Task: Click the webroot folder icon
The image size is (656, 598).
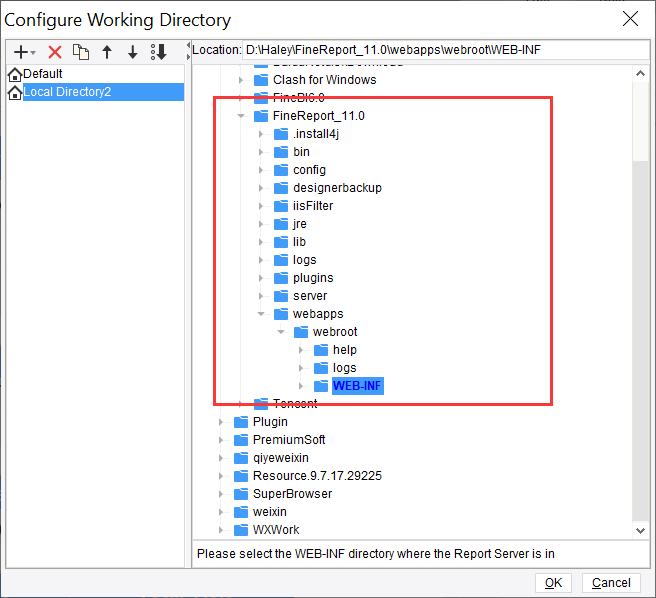Action: [x=301, y=331]
